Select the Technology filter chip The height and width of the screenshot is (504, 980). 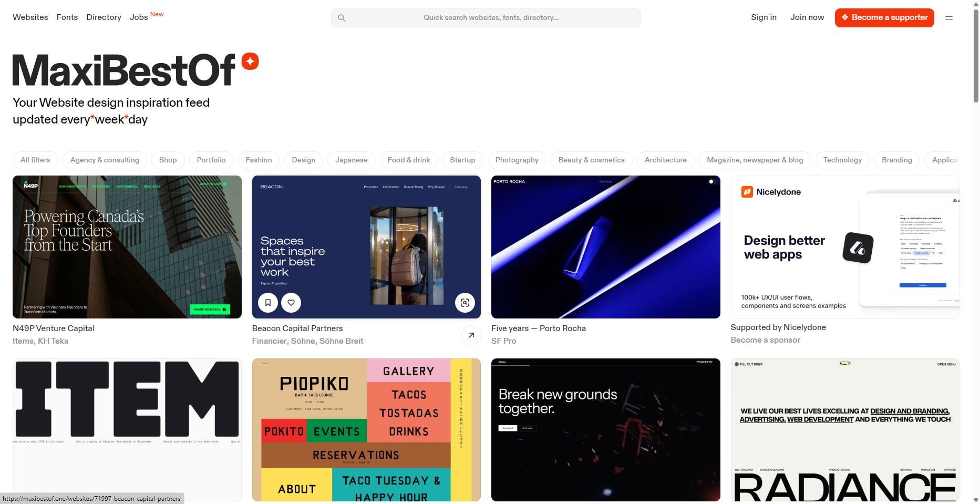[842, 160]
